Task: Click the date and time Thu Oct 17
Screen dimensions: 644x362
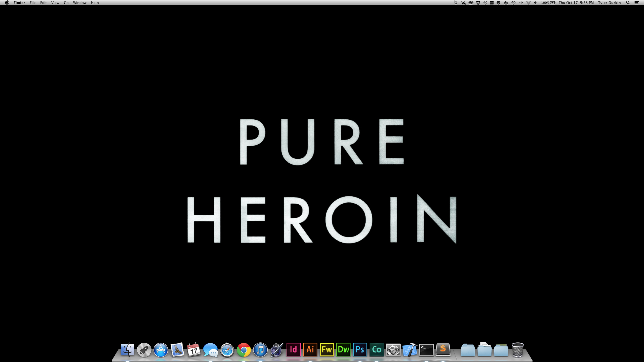Action: click(x=576, y=3)
